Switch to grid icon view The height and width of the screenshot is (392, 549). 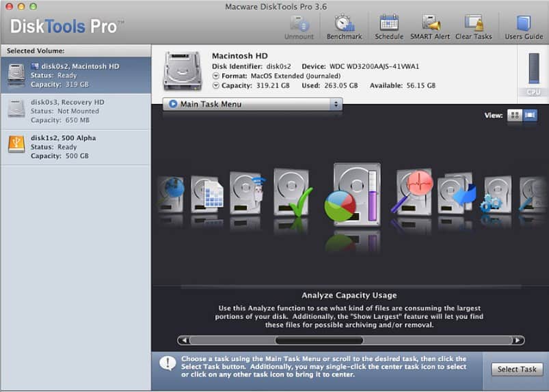(x=515, y=115)
